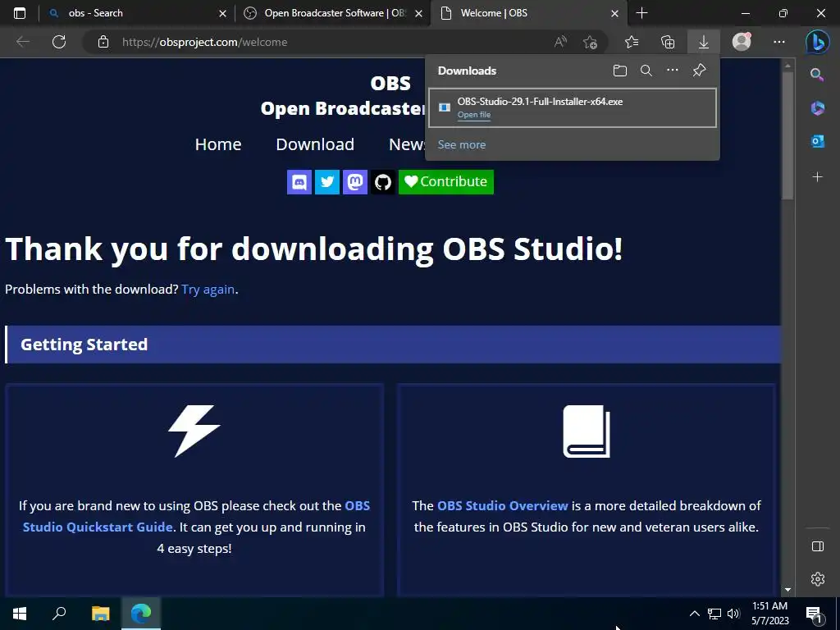The height and width of the screenshot is (630, 840).
Task: Switch to Open Broadcaster Software tab
Action: [x=332, y=13]
